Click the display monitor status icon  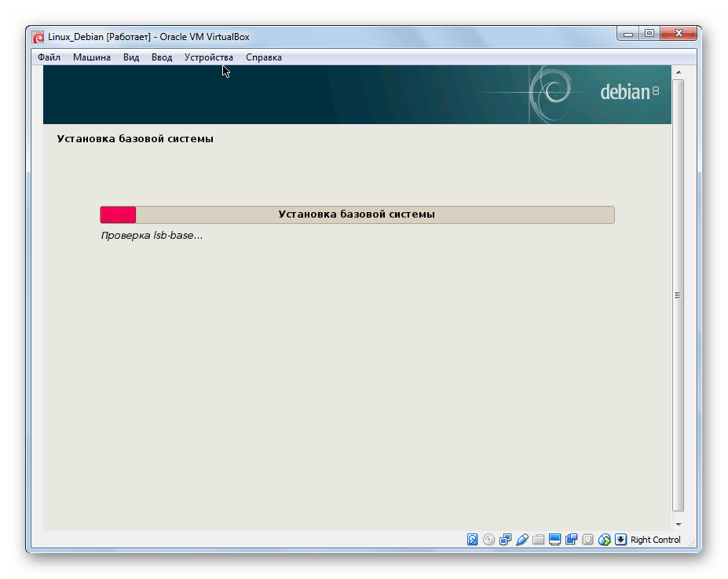[x=554, y=539]
